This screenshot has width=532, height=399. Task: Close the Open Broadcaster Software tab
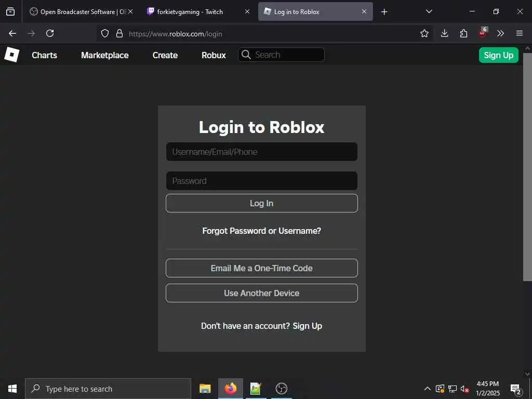(130, 11)
